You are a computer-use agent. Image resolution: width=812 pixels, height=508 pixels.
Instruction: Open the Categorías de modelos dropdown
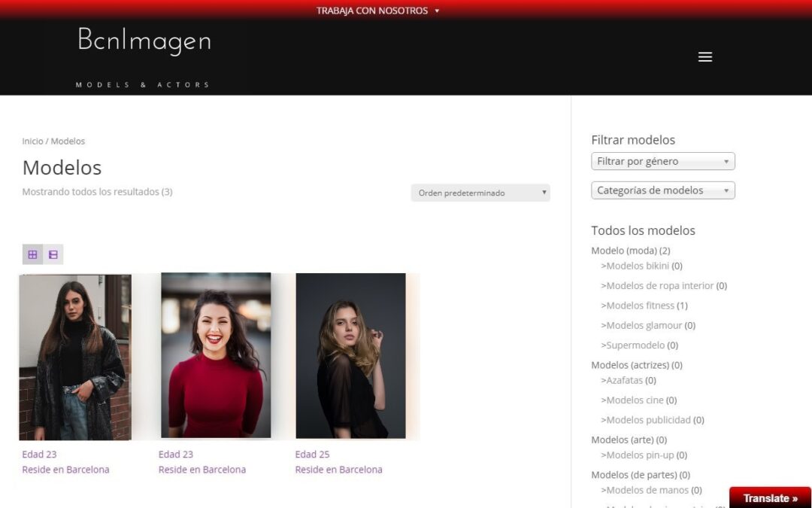(x=662, y=190)
